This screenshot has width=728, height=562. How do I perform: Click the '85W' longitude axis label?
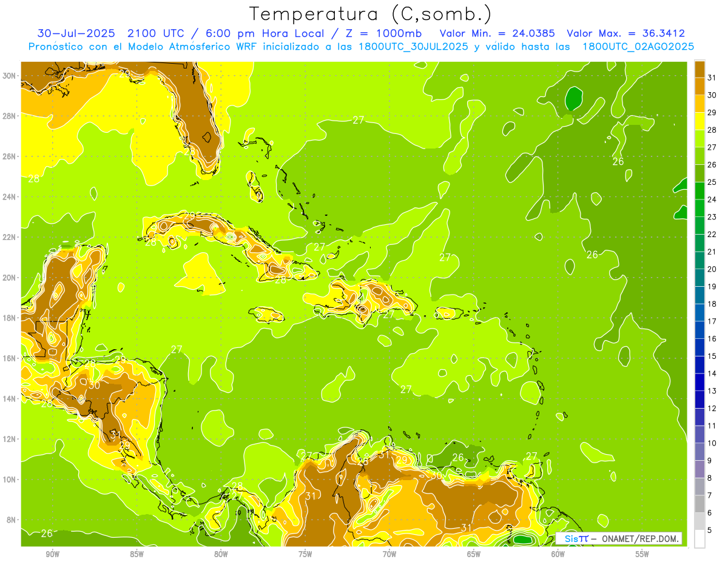pyautogui.click(x=136, y=554)
